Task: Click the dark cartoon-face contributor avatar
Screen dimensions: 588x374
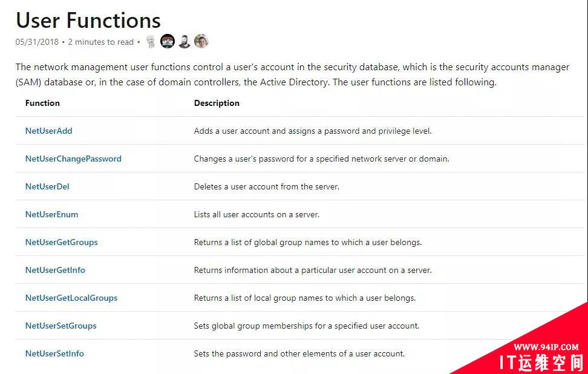Action: click(x=168, y=42)
